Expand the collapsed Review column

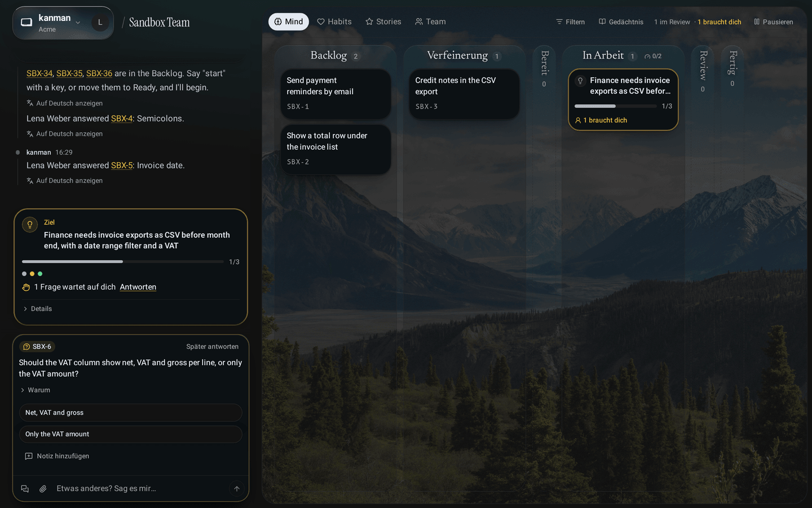(x=703, y=71)
